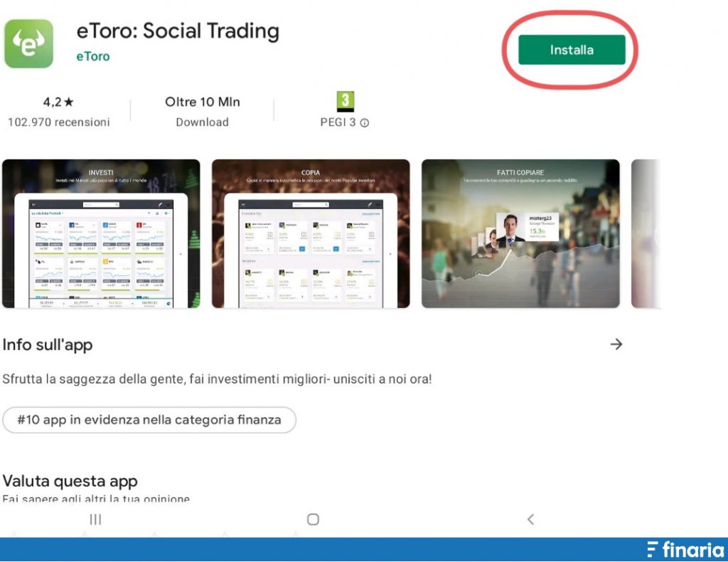Open the eToro developer link
Image resolution: width=728 pixels, height=562 pixels.
[x=93, y=57]
